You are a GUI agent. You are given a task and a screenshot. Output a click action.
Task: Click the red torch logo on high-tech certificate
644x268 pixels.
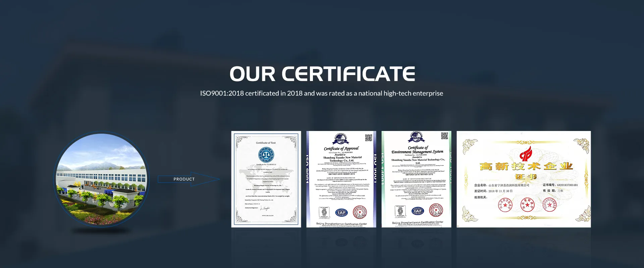[526, 154]
